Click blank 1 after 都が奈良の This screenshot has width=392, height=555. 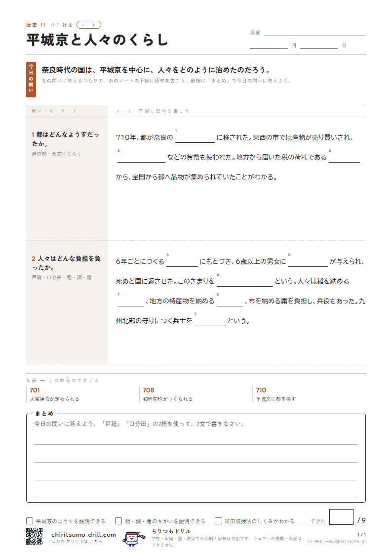[x=195, y=138]
